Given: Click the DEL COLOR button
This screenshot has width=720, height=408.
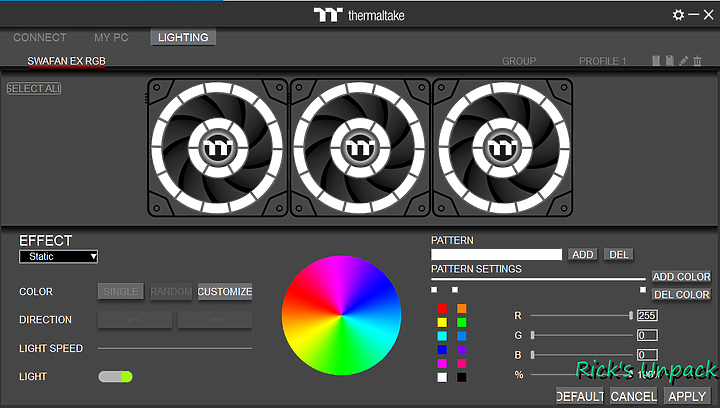Looking at the screenshot, I should 681,295.
